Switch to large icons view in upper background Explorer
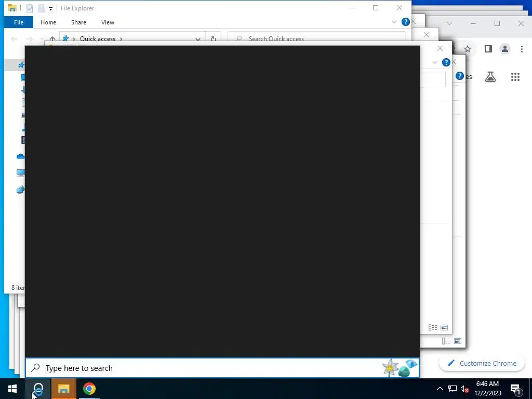This screenshot has height=399, width=532. pos(444,327)
